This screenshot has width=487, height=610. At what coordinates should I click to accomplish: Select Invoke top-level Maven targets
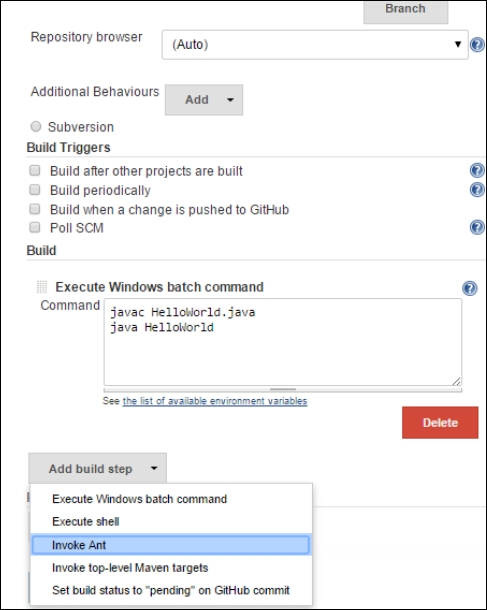[171, 568]
